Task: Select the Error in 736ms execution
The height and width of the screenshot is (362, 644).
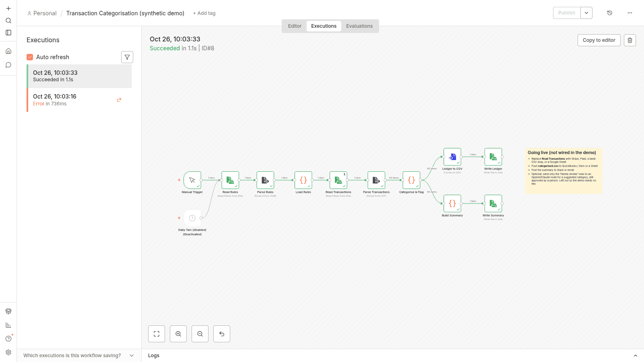Action: (x=79, y=100)
